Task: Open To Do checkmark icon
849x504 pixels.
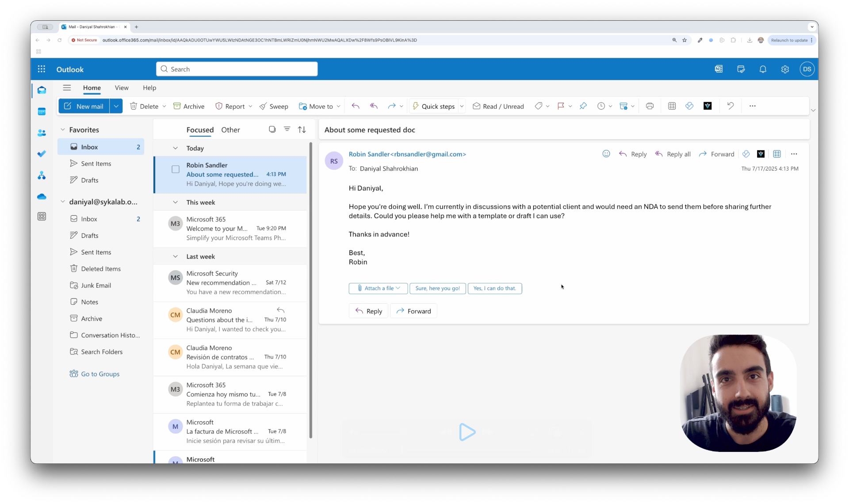Action: [42, 154]
